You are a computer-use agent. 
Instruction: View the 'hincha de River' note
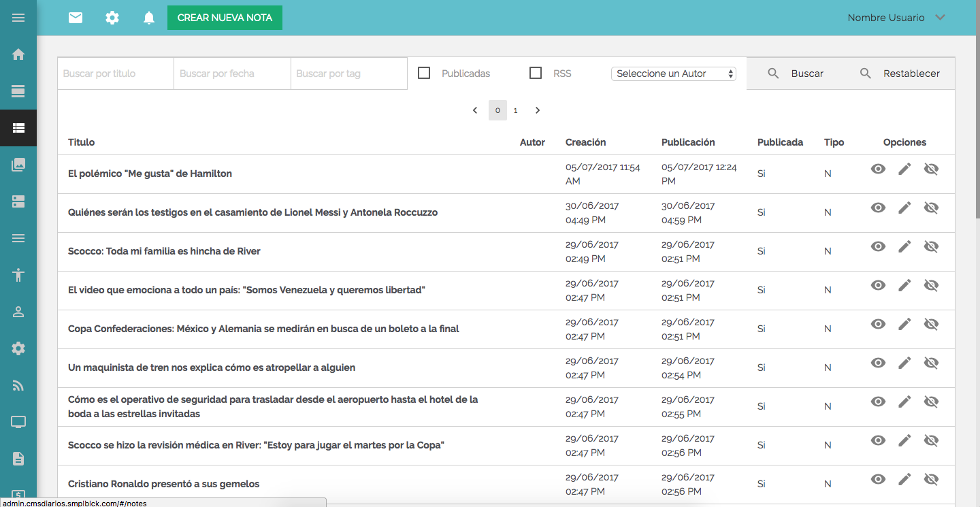(879, 246)
